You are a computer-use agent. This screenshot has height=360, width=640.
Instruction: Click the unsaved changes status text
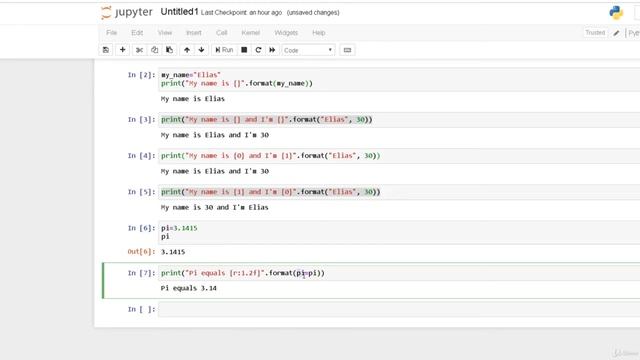pyautogui.click(x=313, y=13)
